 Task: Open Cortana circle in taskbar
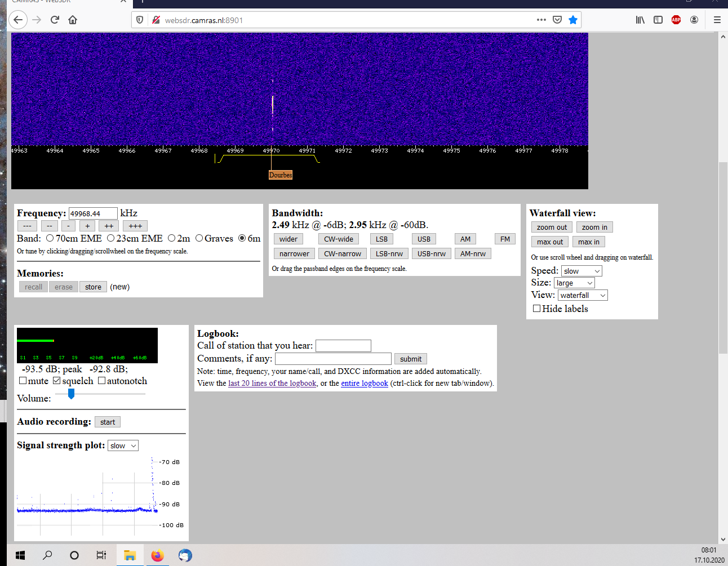tap(74, 555)
